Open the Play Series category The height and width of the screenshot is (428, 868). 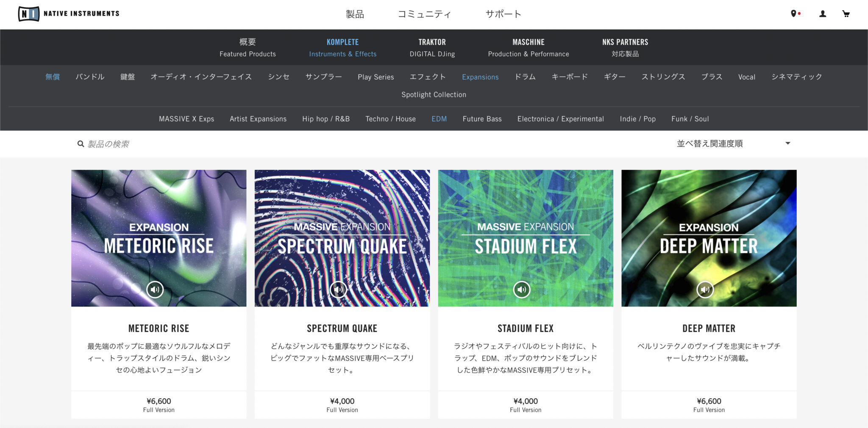coord(376,77)
